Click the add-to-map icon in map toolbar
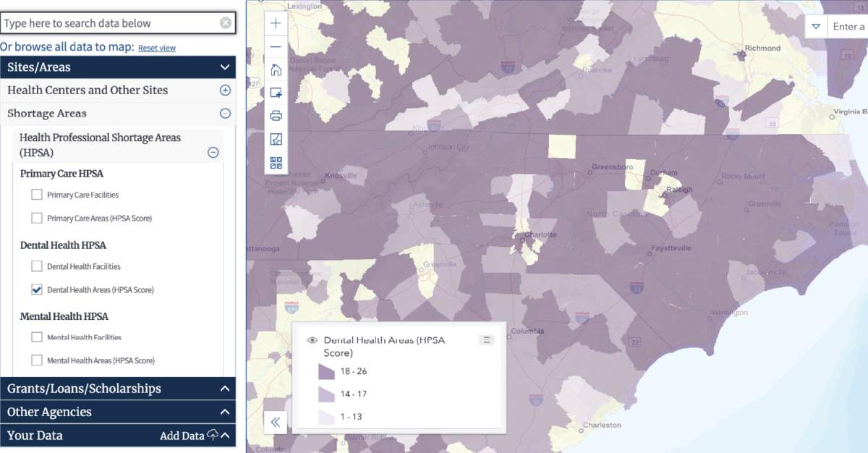The width and height of the screenshot is (868, 453). [x=276, y=93]
